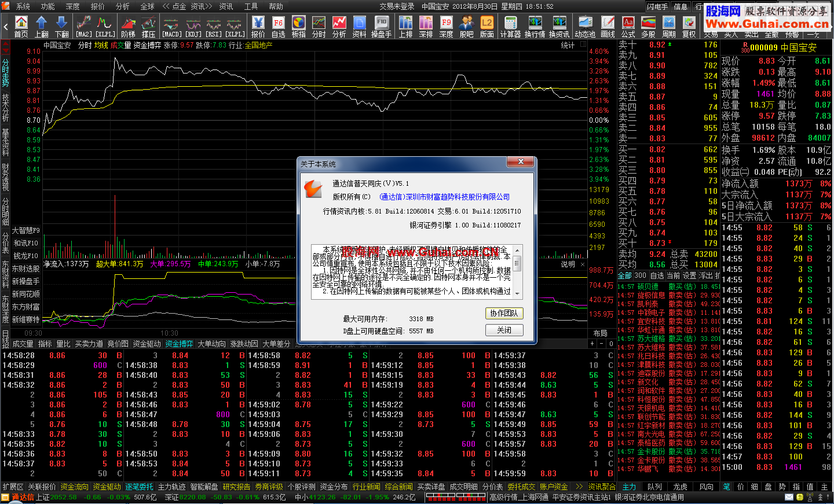Click the 统计 button above chart
Viewport: 834px width, 504px height.
pos(568,45)
